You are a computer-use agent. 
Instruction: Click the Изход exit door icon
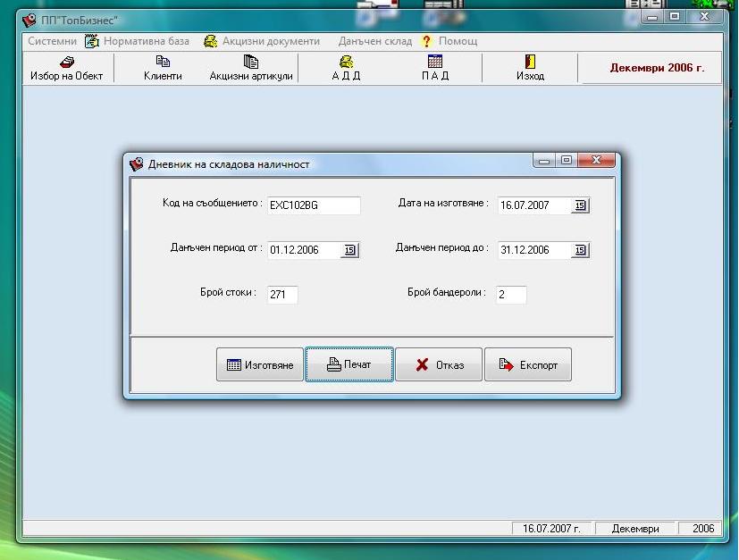coord(530,69)
